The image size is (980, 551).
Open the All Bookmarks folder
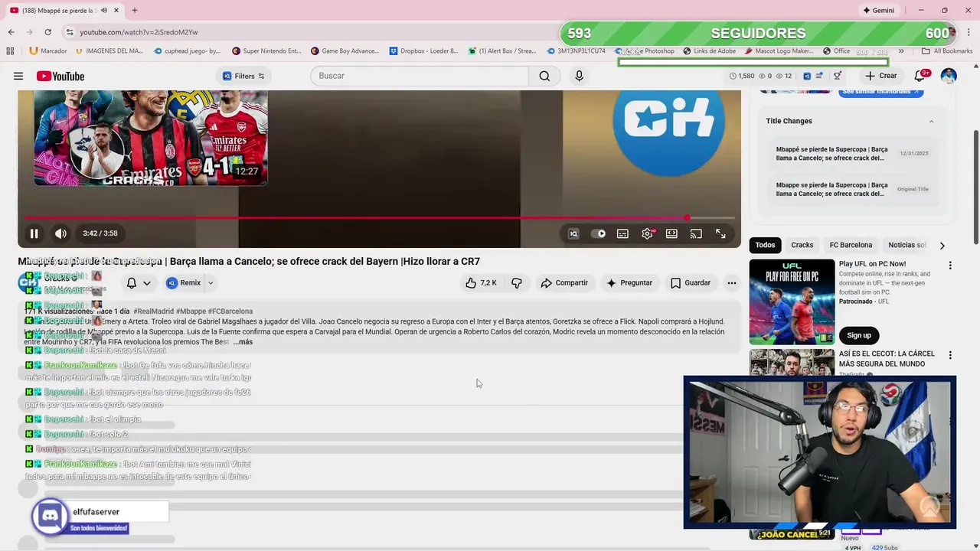click(947, 51)
